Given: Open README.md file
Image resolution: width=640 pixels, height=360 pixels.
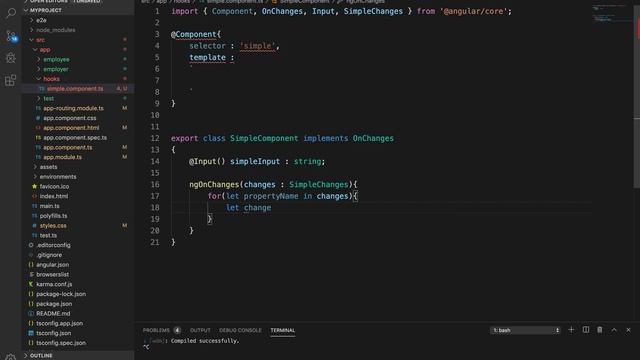Looking at the screenshot, I should [53, 314].
